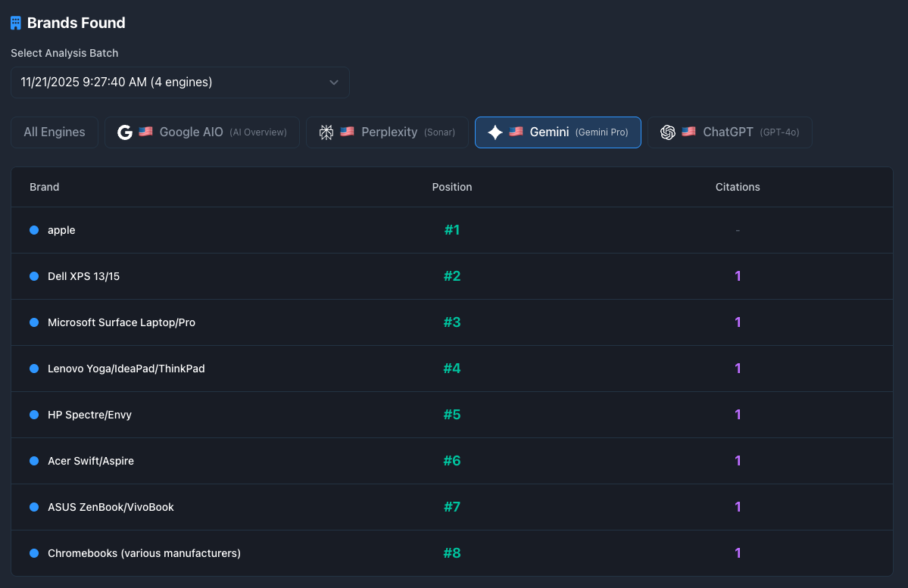908x588 pixels.
Task: Click the Acer Swift/Aspire brand name
Action: click(x=91, y=461)
